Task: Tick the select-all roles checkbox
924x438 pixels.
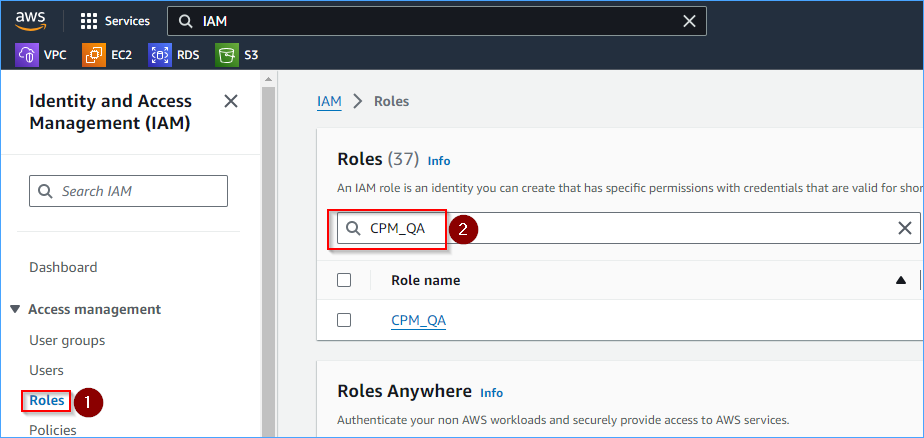Action: pyautogui.click(x=344, y=280)
